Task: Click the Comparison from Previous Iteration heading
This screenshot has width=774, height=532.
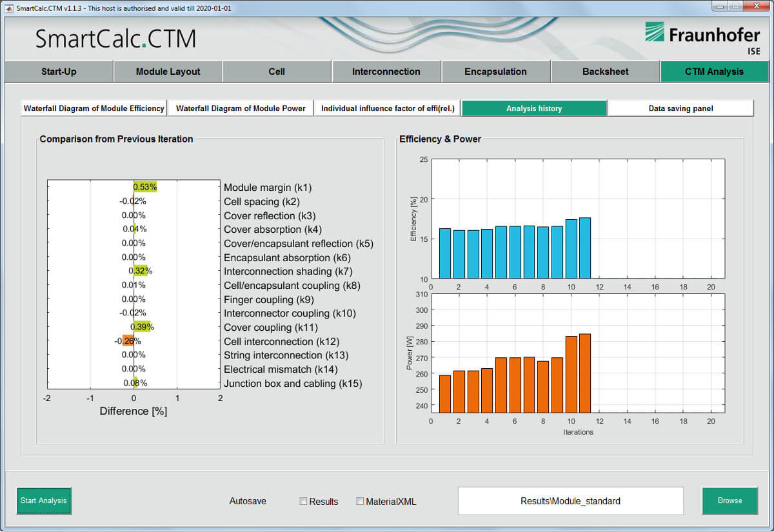Action: [x=116, y=139]
